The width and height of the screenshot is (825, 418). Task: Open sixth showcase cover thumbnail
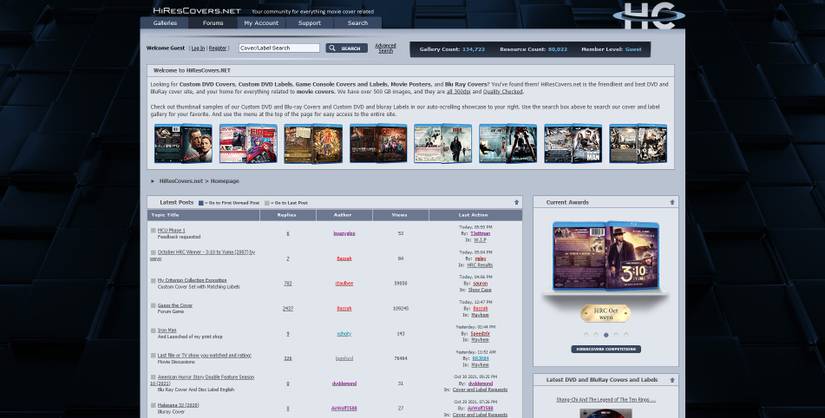pos(508,144)
